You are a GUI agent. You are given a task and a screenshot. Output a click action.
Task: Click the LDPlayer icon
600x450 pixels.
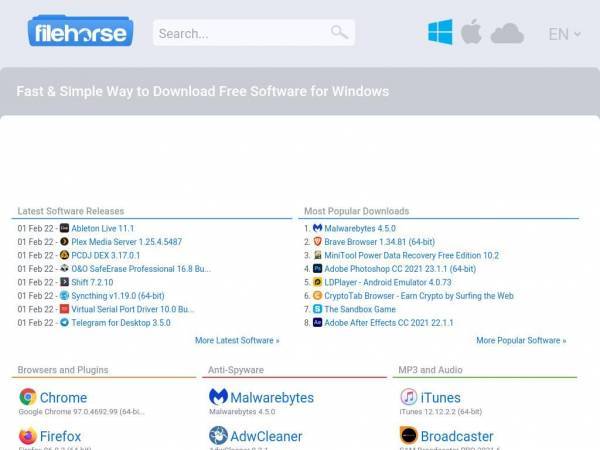point(318,282)
